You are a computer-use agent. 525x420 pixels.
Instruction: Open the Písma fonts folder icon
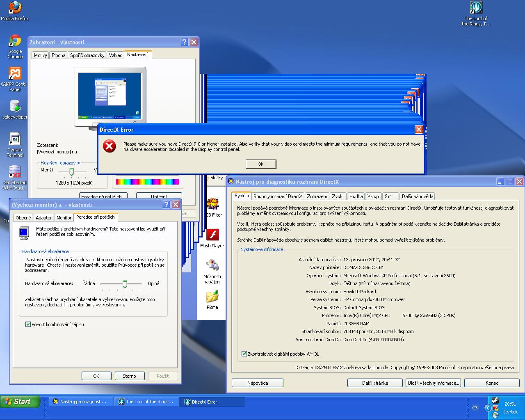[212, 299]
